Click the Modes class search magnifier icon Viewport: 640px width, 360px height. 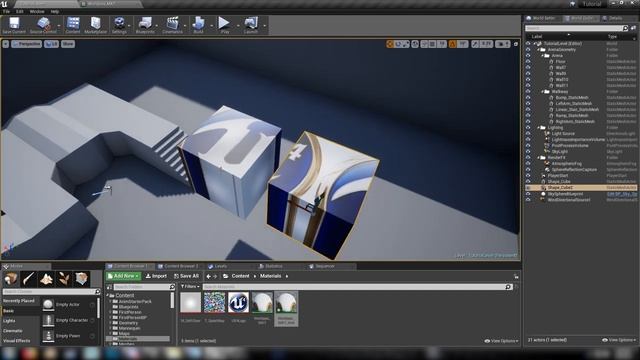(x=97, y=292)
